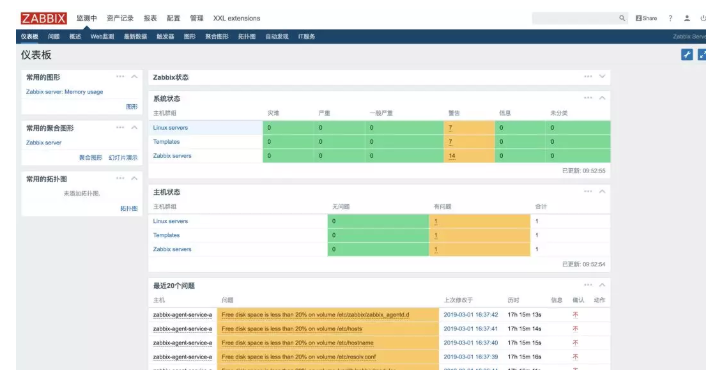This screenshot has width=714, height=384.
Task: Open Zabbix servers in 主机状态 table
Action: (x=172, y=249)
